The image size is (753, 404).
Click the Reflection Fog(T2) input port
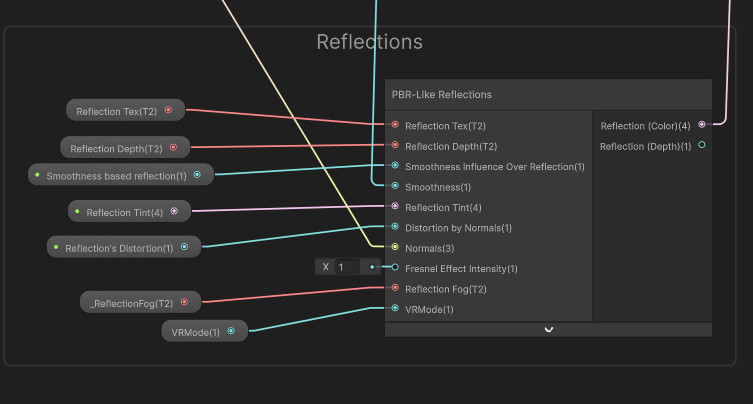click(x=395, y=288)
